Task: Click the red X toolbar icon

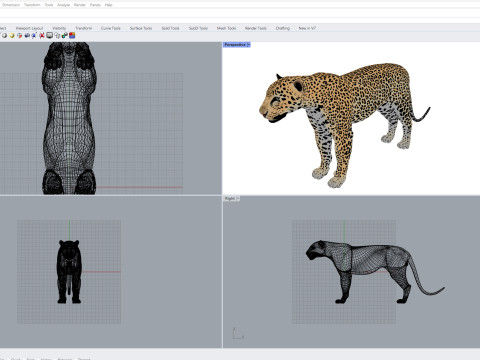Action: click(42, 35)
